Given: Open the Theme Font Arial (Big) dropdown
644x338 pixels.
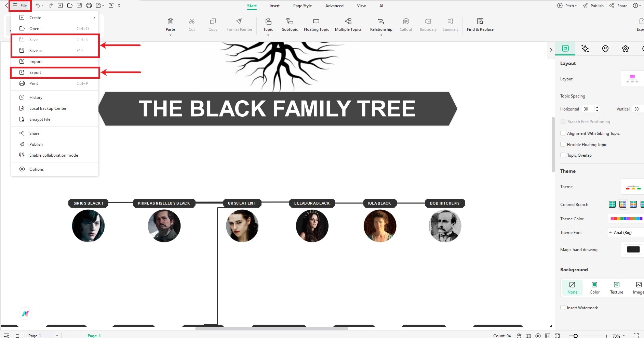Looking at the screenshot, I should click(626, 233).
